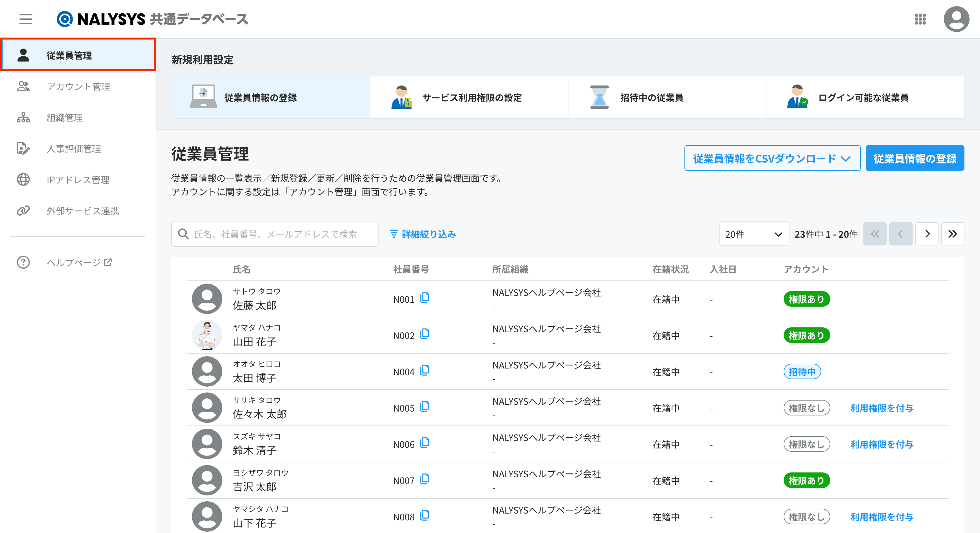Select the 招待中の従業員 step tab

coord(667,98)
